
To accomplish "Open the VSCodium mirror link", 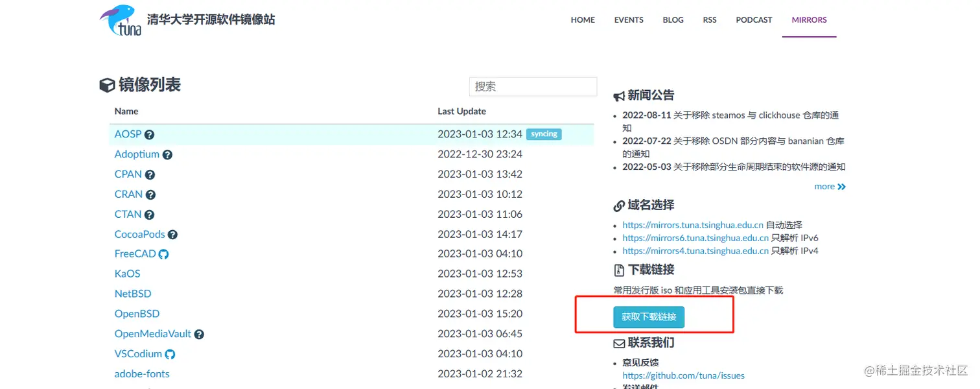I will coord(138,353).
